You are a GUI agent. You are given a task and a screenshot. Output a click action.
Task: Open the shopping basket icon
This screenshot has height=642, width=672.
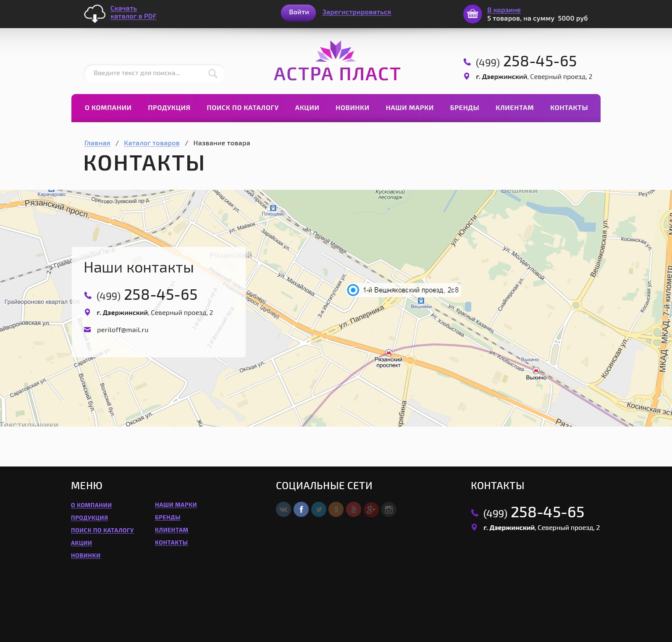(x=472, y=14)
